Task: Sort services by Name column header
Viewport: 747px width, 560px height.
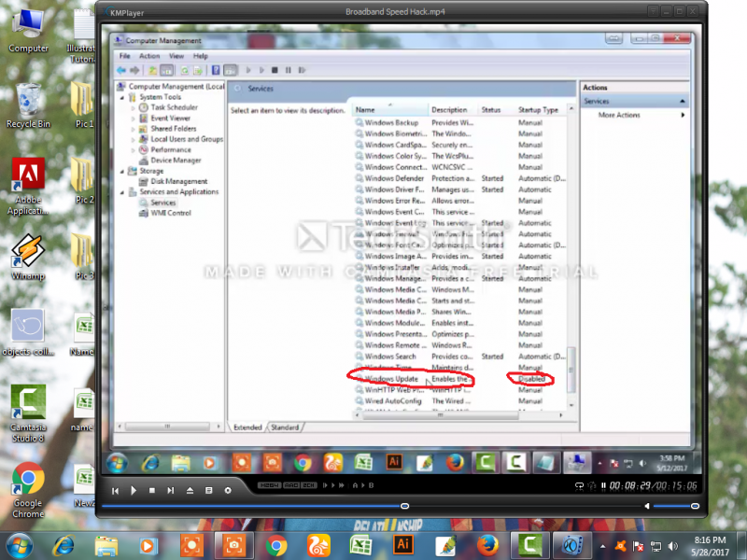Action: point(389,110)
